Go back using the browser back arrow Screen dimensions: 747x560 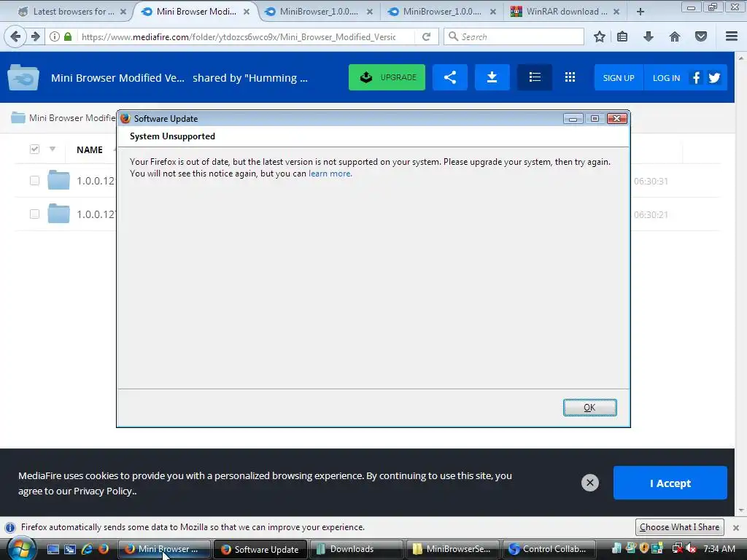pos(15,36)
